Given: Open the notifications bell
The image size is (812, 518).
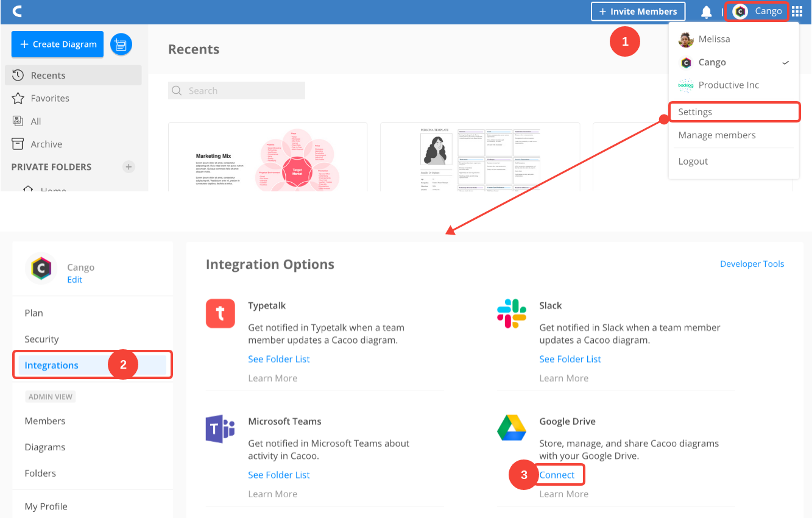Looking at the screenshot, I should click(x=706, y=12).
